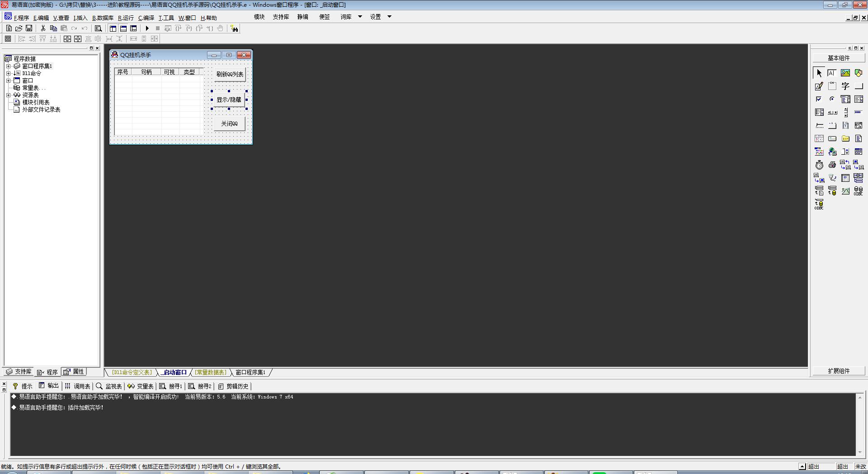Image resolution: width=868 pixels, height=474 pixels.
Task: Click the Cut scissors icon
Action: (43, 28)
